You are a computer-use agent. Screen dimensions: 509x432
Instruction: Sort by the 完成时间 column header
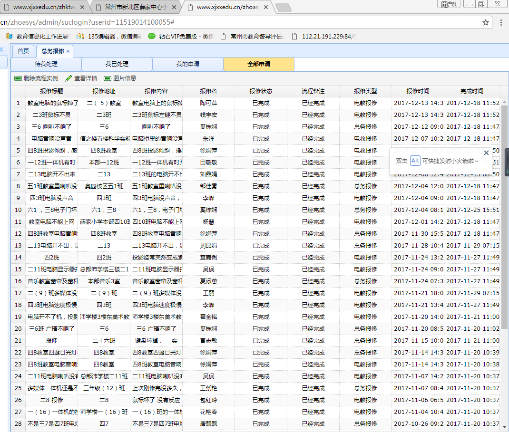[472, 91]
